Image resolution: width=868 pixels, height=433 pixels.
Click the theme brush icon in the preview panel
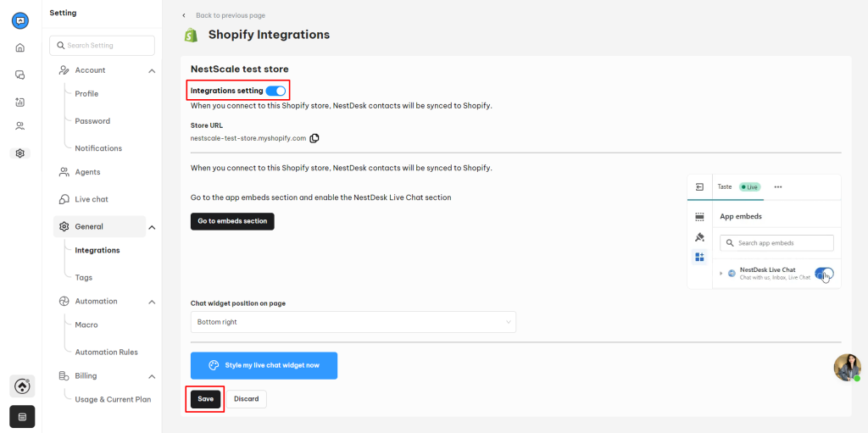pos(699,237)
